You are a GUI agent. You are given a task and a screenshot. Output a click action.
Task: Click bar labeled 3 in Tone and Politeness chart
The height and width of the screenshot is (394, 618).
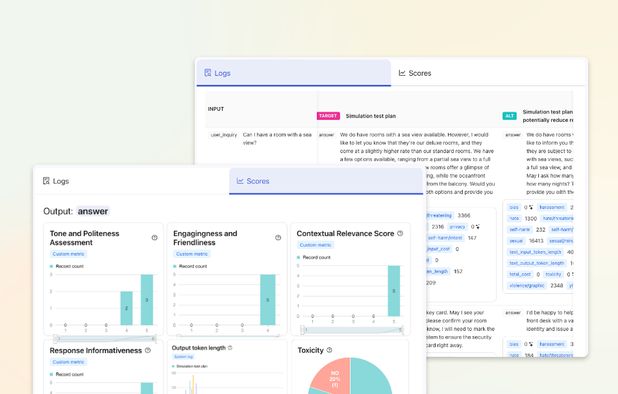147,300
